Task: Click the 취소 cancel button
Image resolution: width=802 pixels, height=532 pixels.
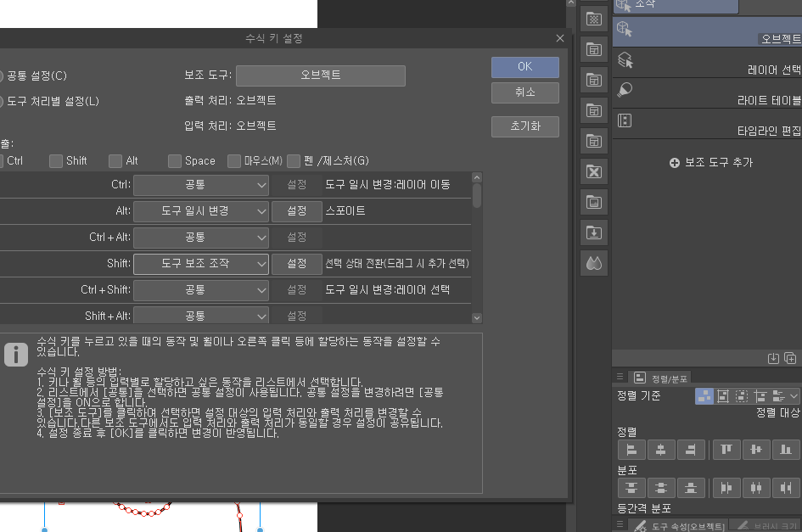Action: [x=525, y=92]
